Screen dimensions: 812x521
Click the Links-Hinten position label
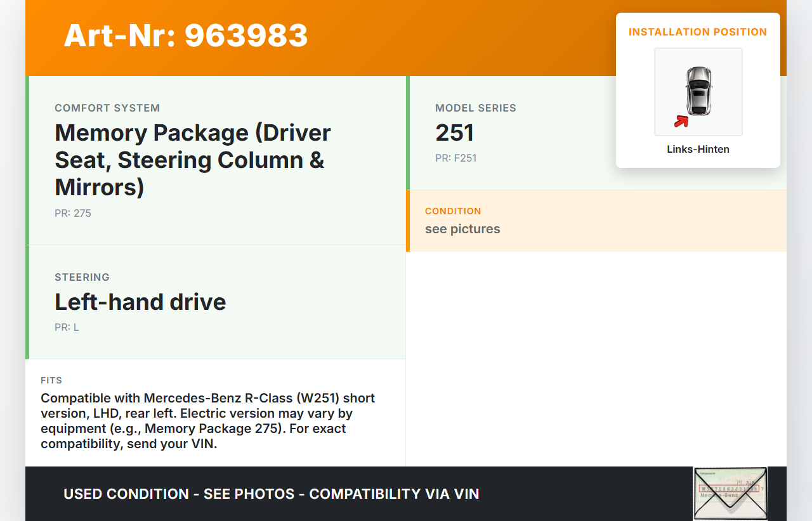click(x=698, y=149)
